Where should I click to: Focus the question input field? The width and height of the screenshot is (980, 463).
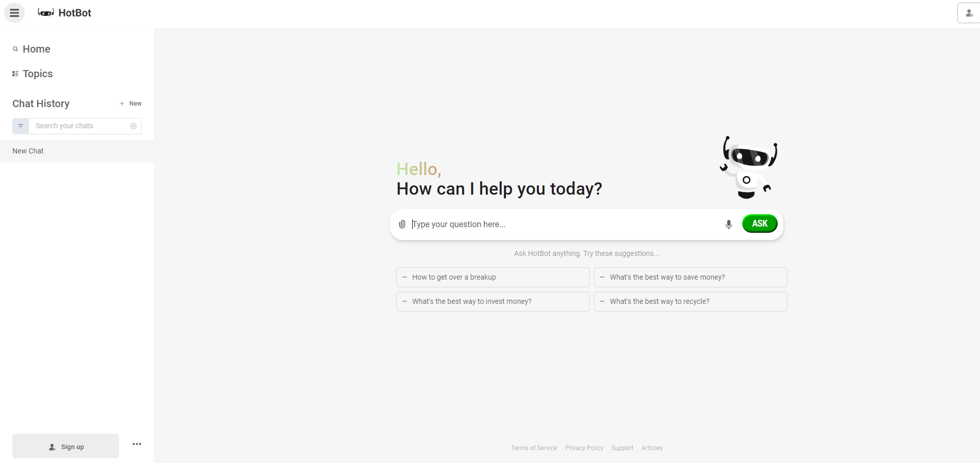coord(564,225)
